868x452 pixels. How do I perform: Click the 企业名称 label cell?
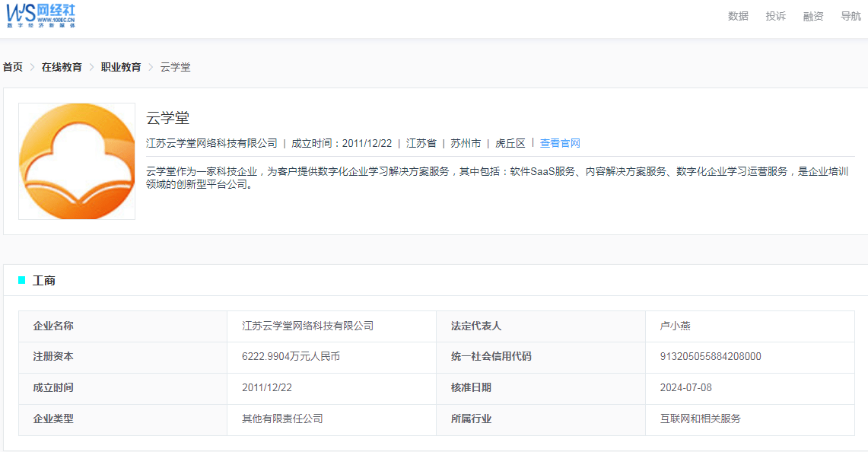tap(123, 326)
